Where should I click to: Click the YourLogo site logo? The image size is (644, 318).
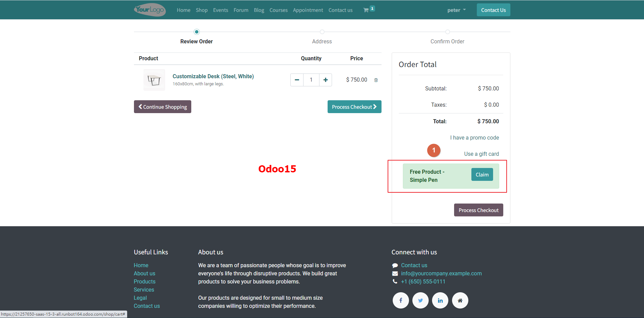pyautogui.click(x=150, y=10)
